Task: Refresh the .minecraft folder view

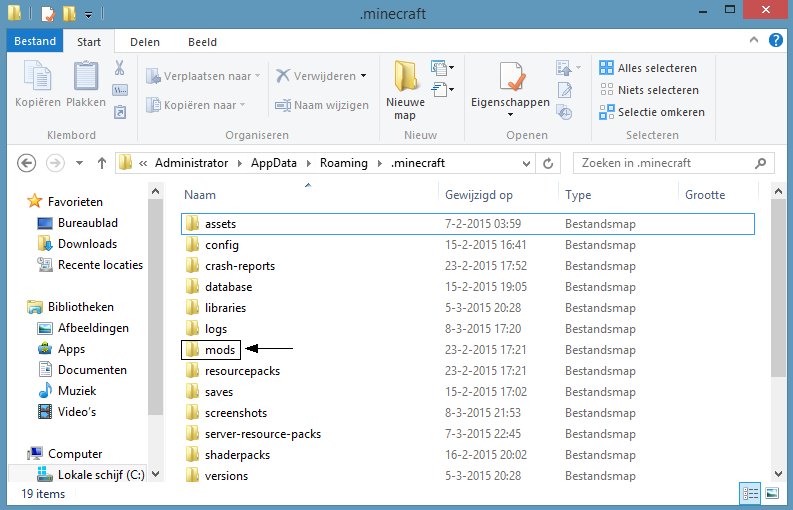Action: 548,163
